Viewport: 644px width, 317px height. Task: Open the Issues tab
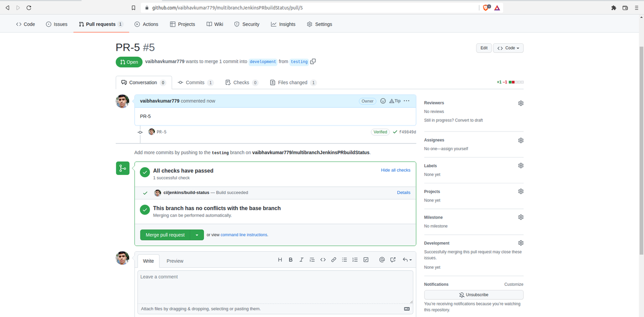tap(56, 24)
